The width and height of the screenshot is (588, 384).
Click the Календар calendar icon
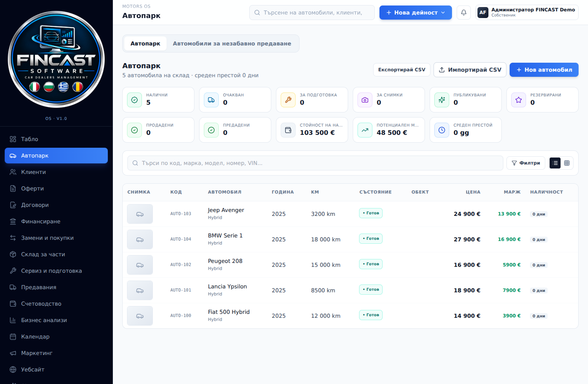pyautogui.click(x=13, y=337)
